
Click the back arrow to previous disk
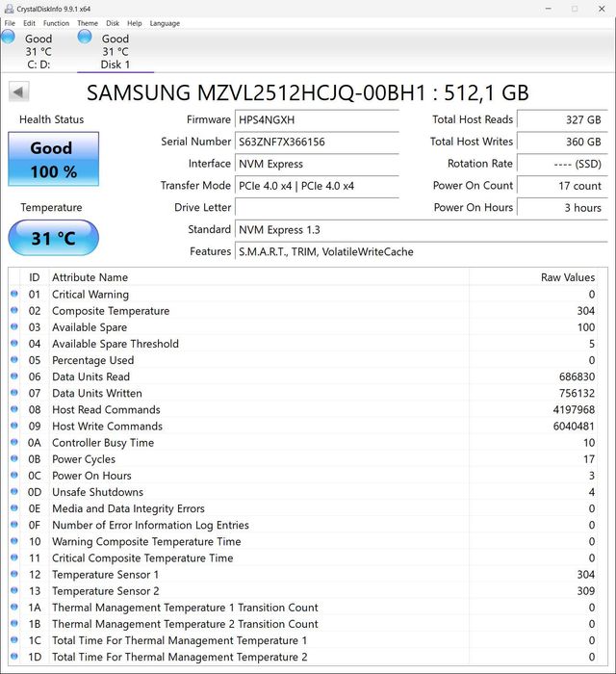(x=18, y=91)
